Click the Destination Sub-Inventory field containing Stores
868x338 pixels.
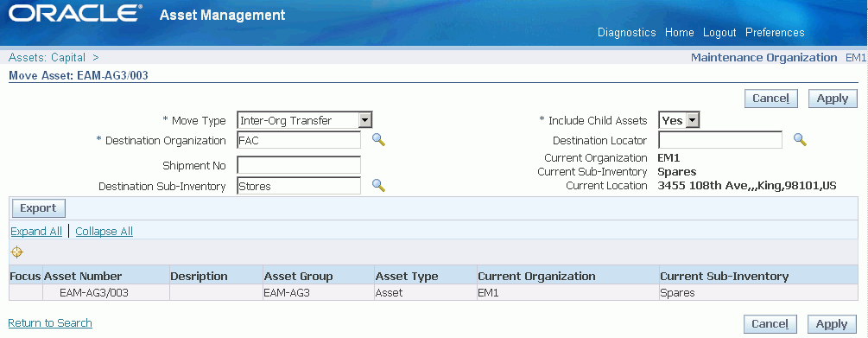(x=299, y=186)
